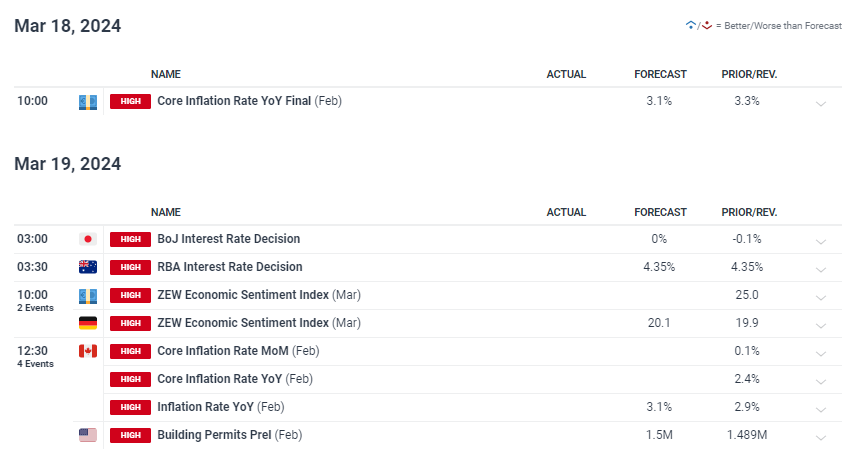This screenshot has width=845, height=456.
Task: Click FORECAST column header under Mar 19
Action: (660, 212)
